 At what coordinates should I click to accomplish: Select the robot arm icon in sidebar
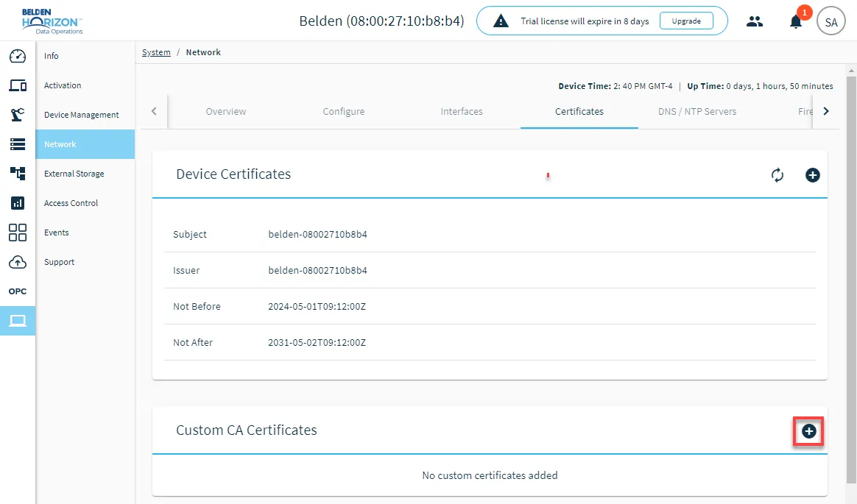[x=18, y=115]
